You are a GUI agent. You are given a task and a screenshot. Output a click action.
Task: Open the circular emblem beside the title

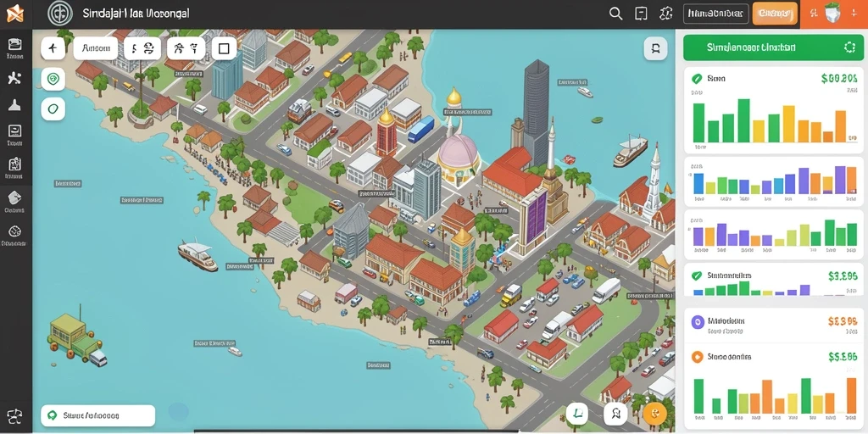[60, 14]
